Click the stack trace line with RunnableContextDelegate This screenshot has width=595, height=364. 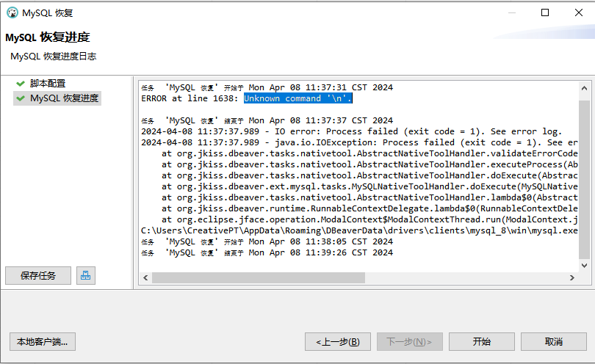coord(369,208)
